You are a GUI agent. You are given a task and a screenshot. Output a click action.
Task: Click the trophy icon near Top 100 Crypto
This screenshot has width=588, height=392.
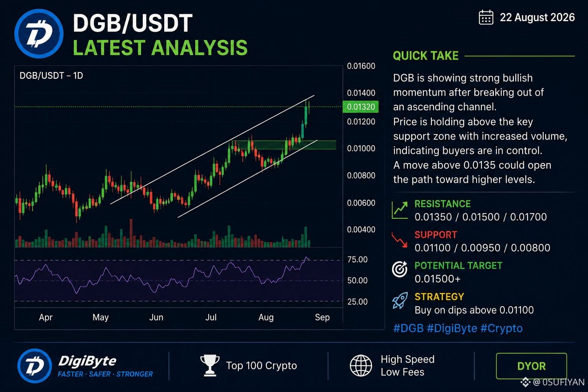click(210, 365)
